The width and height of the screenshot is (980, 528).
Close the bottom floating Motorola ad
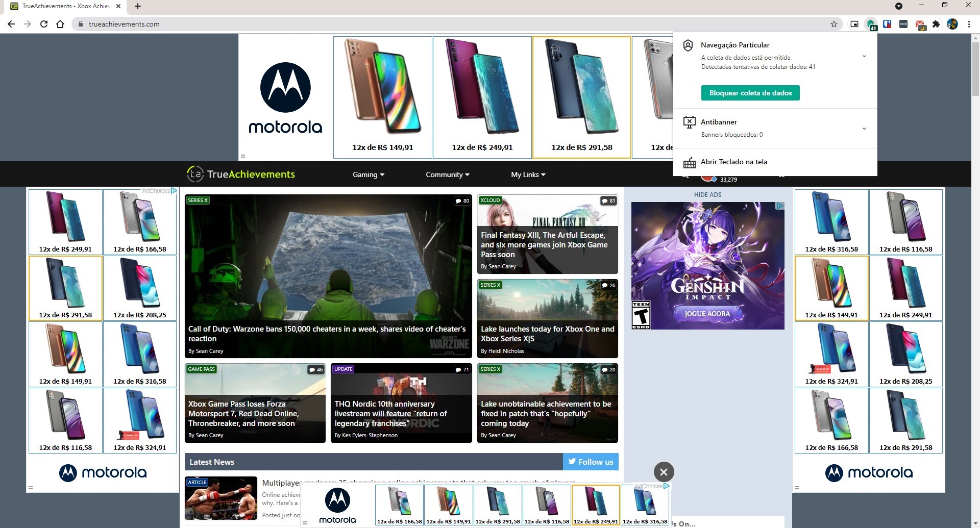(x=664, y=472)
